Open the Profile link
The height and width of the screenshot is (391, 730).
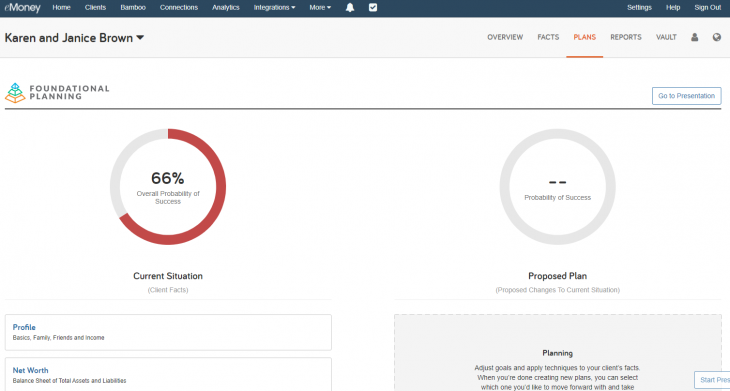[24, 327]
